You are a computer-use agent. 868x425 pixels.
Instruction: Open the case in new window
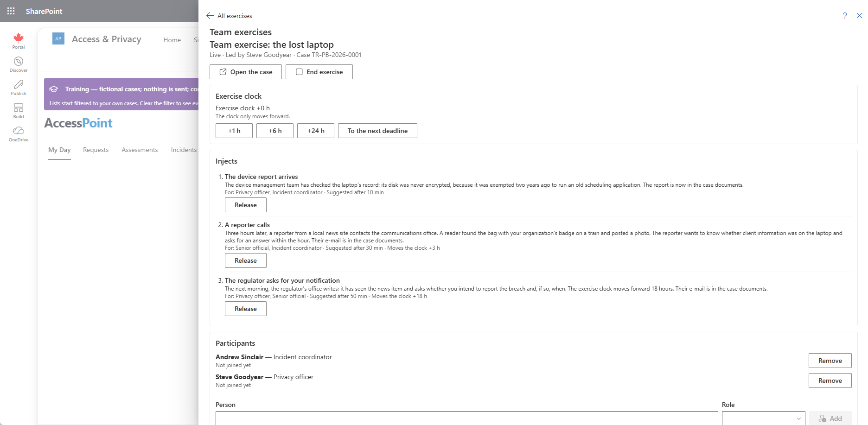coord(246,72)
